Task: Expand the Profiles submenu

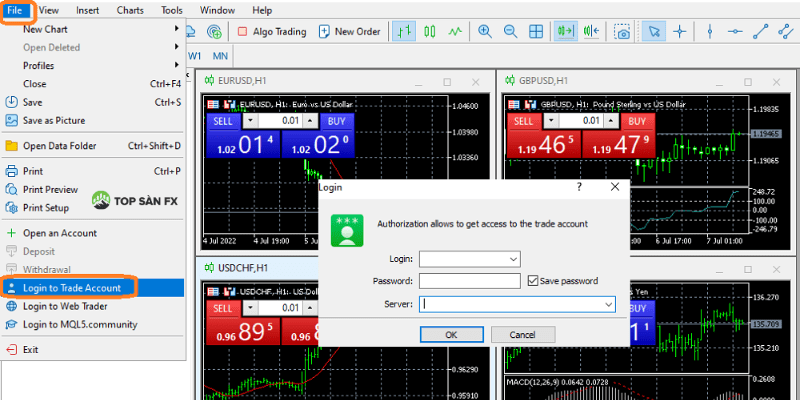Action: click(92, 65)
